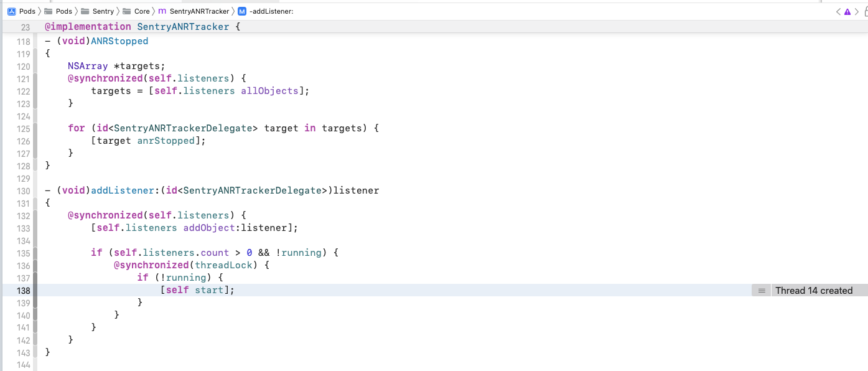Click the @implementation keyword on line 23
Image resolution: width=868 pixels, height=371 pixels.
tap(88, 27)
